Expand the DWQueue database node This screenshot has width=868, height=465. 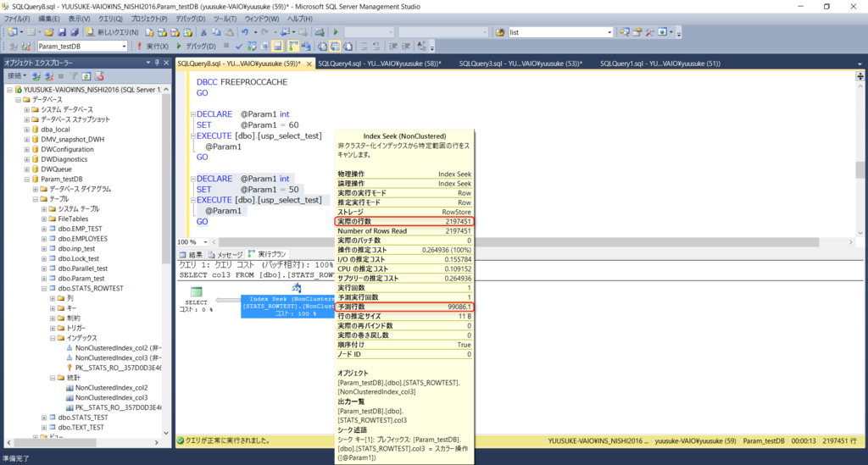[x=26, y=169]
